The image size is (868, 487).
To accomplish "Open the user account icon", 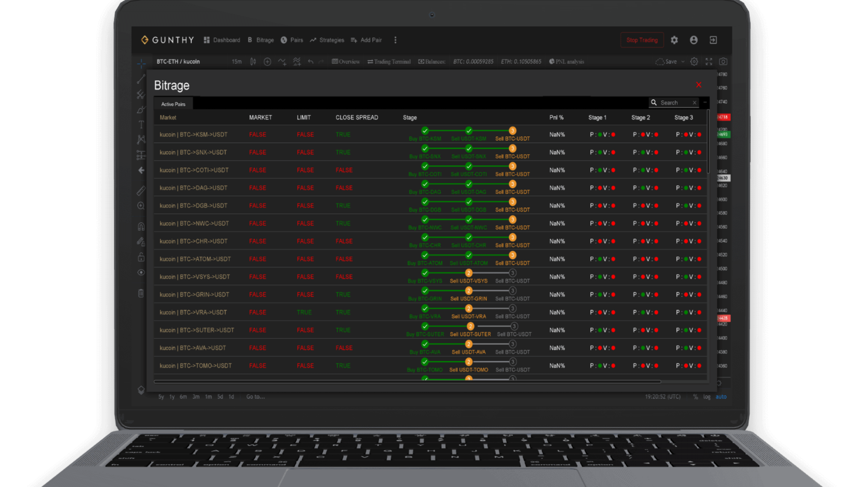I will point(694,40).
